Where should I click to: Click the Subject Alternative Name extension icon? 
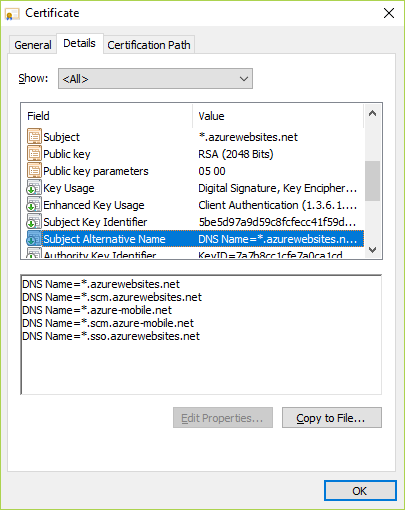pos(34,239)
